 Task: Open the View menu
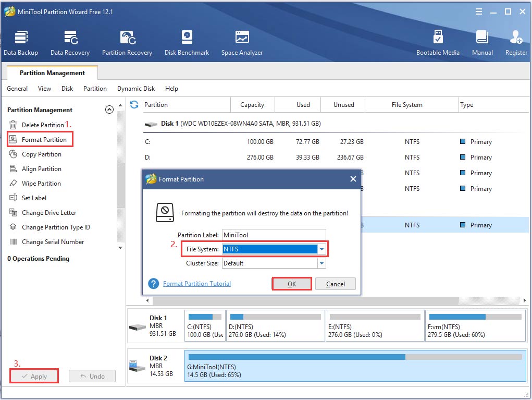[x=44, y=89]
